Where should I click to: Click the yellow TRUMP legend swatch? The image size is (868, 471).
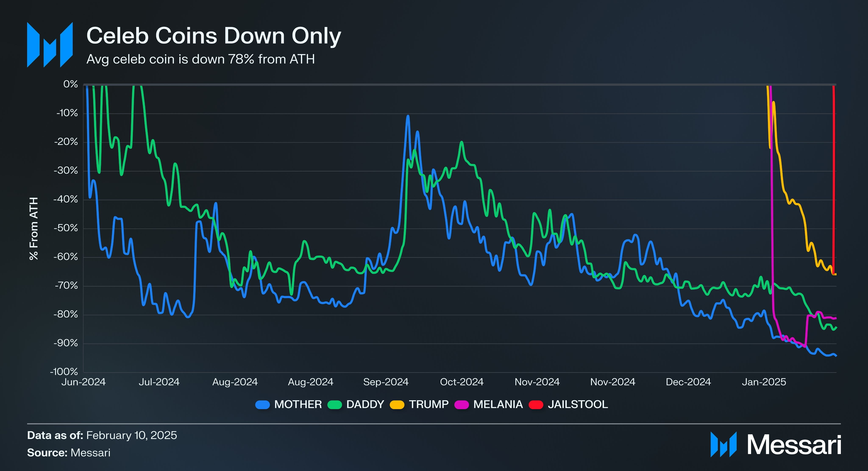pyautogui.click(x=397, y=405)
